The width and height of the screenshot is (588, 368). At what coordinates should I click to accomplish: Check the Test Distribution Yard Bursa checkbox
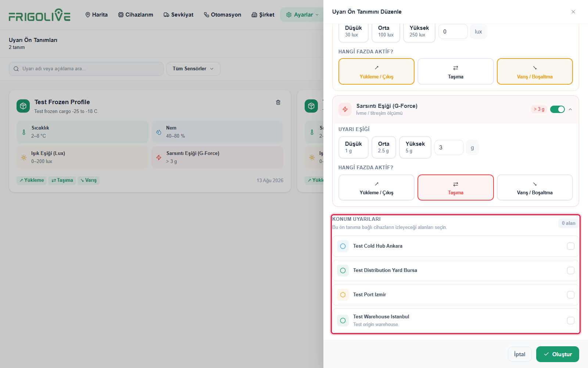point(570,270)
